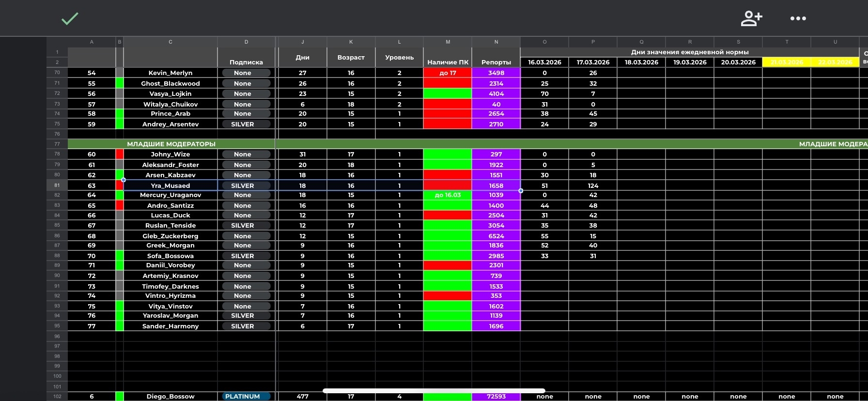Click the yellow 21.03.2026 date cell
868x401 pixels.
coord(787,62)
